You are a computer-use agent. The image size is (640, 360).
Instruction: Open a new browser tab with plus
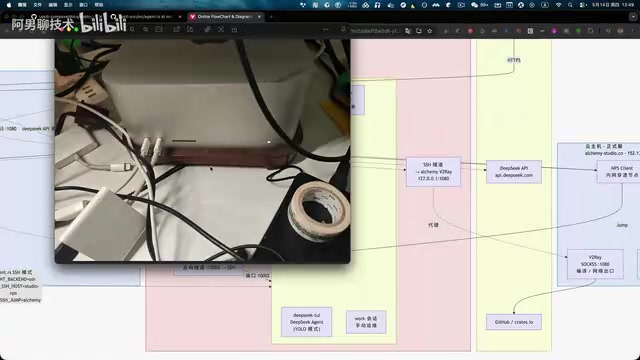click(271, 17)
